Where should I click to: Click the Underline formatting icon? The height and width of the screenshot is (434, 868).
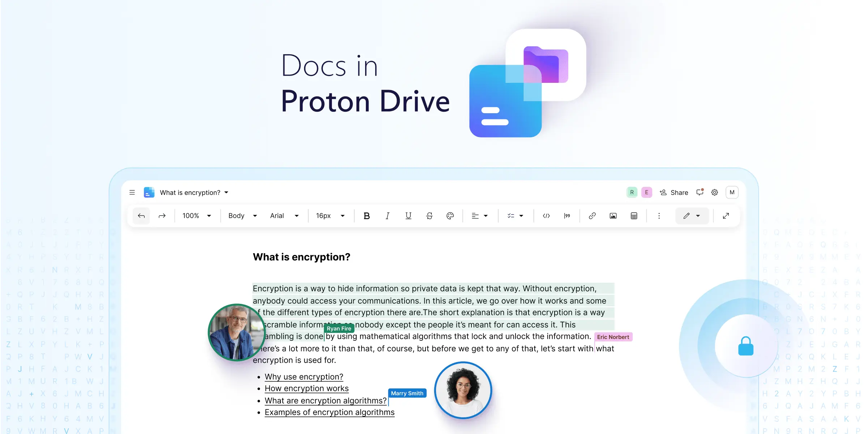click(x=409, y=215)
